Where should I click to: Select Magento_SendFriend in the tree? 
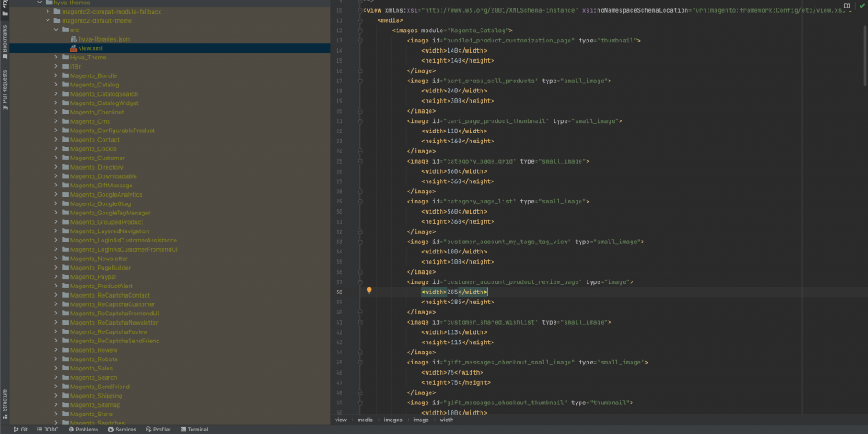coord(100,387)
